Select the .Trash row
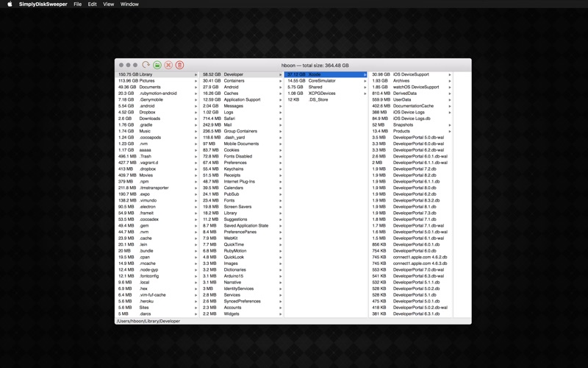Screen dimensions: 588x368 click(157, 156)
